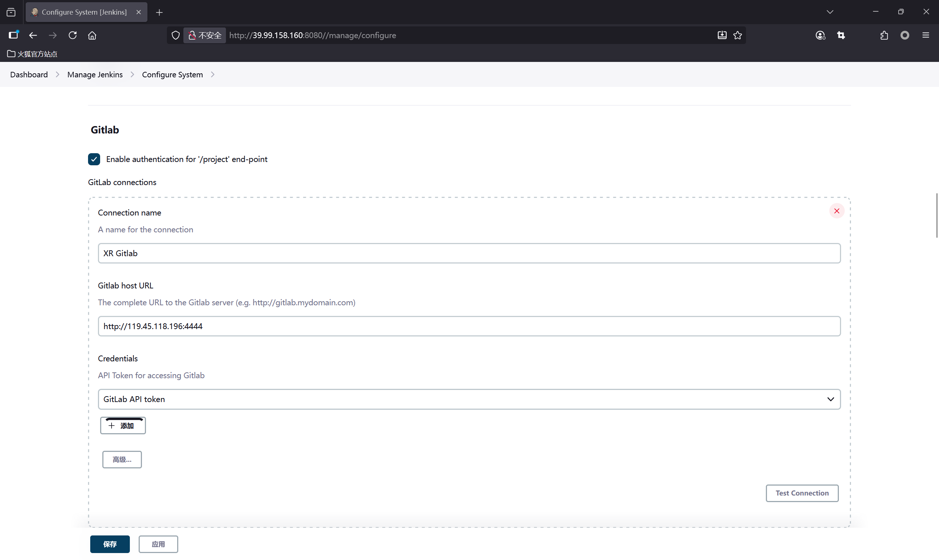Open the Firefox hamburger menu
939x560 pixels.
click(x=925, y=35)
